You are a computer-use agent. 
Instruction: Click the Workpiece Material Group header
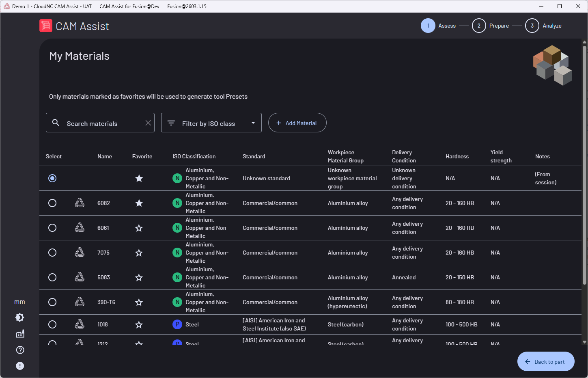point(345,156)
